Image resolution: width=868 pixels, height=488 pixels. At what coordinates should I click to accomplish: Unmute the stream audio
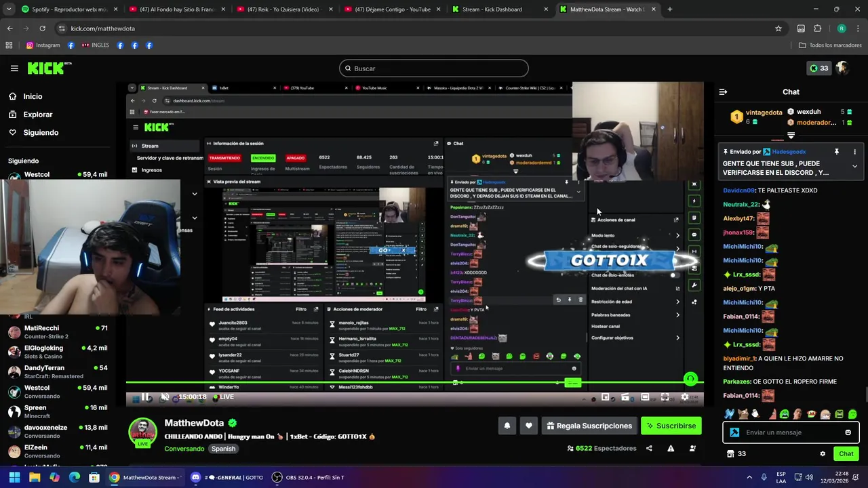165,397
